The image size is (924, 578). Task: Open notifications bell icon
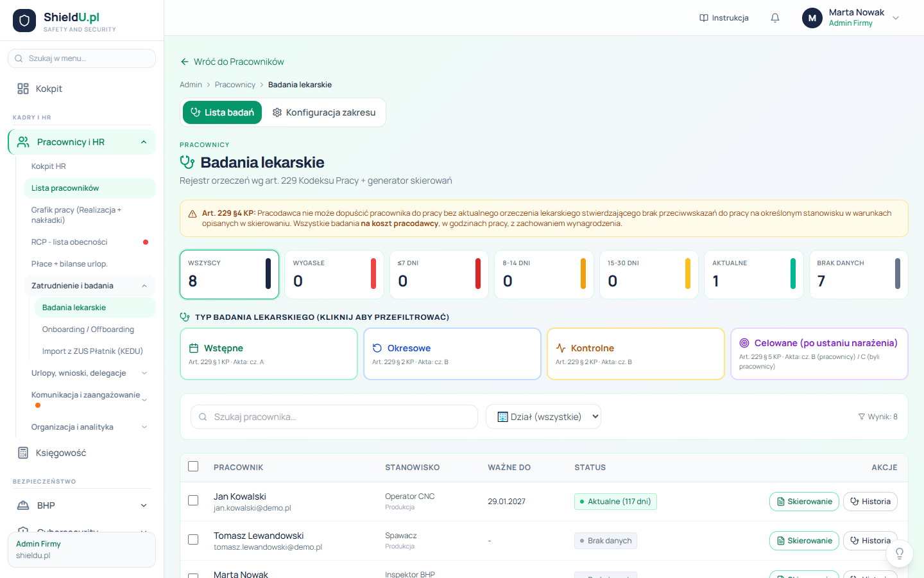pyautogui.click(x=775, y=18)
